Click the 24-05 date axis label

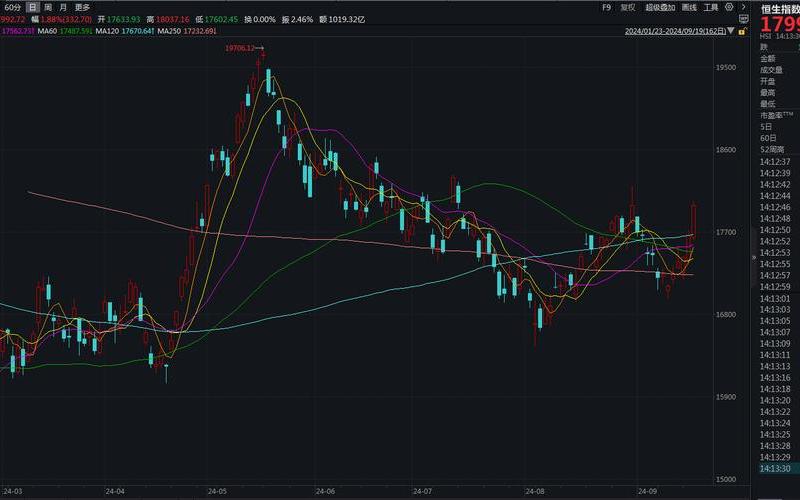pos(217,491)
